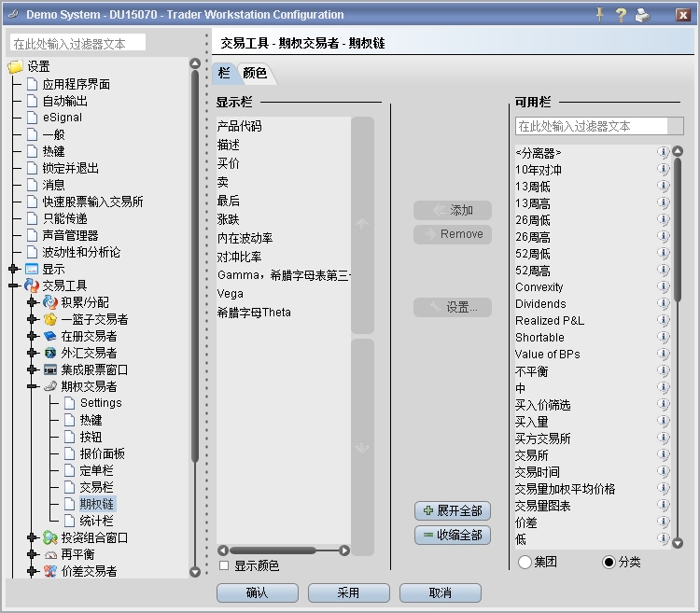The height and width of the screenshot is (613, 700).
Task: Select 希腊字母Theta in displayed columns
Action: click(x=254, y=313)
